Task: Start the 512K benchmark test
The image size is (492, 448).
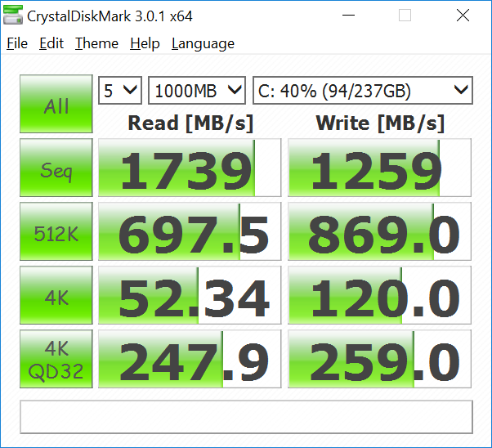Action: coord(56,231)
